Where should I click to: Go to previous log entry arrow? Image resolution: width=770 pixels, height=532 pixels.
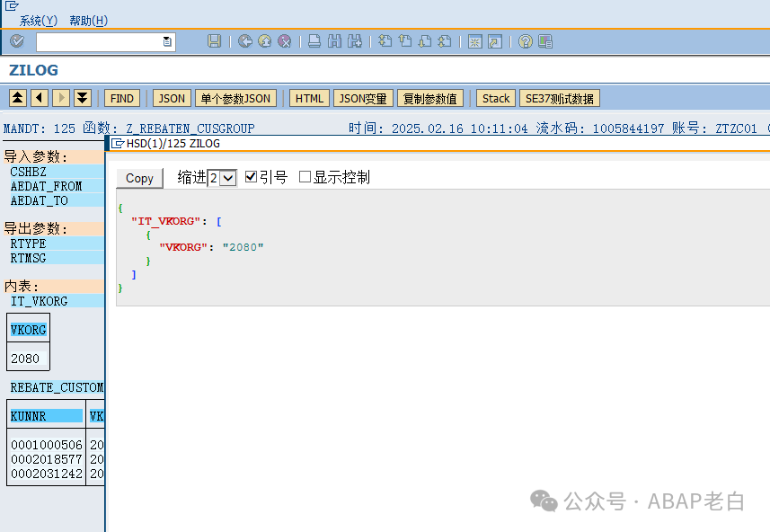pyautogui.click(x=40, y=98)
